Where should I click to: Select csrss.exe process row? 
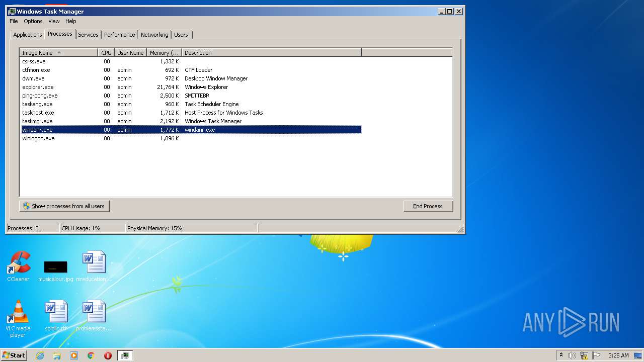pos(191,61)
